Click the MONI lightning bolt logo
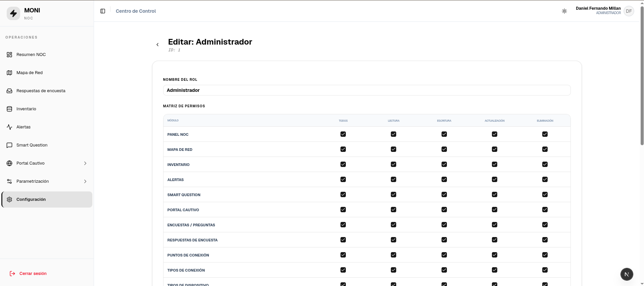The width and height of the screenshot is (644, 286). (13, 13)
